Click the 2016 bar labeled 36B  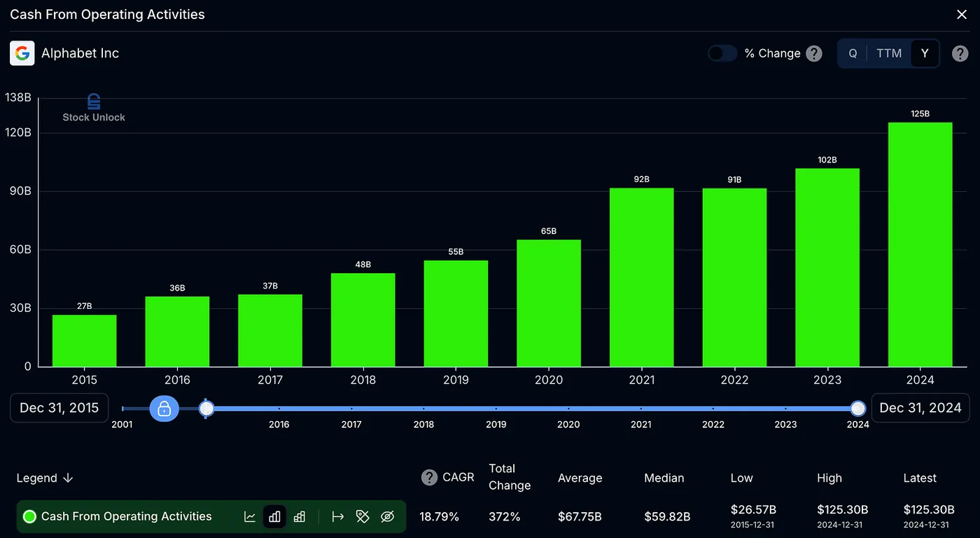coord(177,331)
